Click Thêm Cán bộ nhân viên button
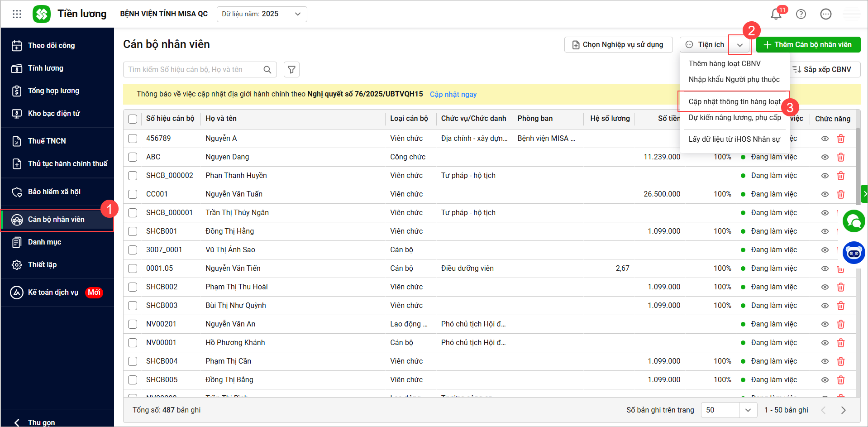The width and height of the screenshot is (868, 427). pos(808,45)
